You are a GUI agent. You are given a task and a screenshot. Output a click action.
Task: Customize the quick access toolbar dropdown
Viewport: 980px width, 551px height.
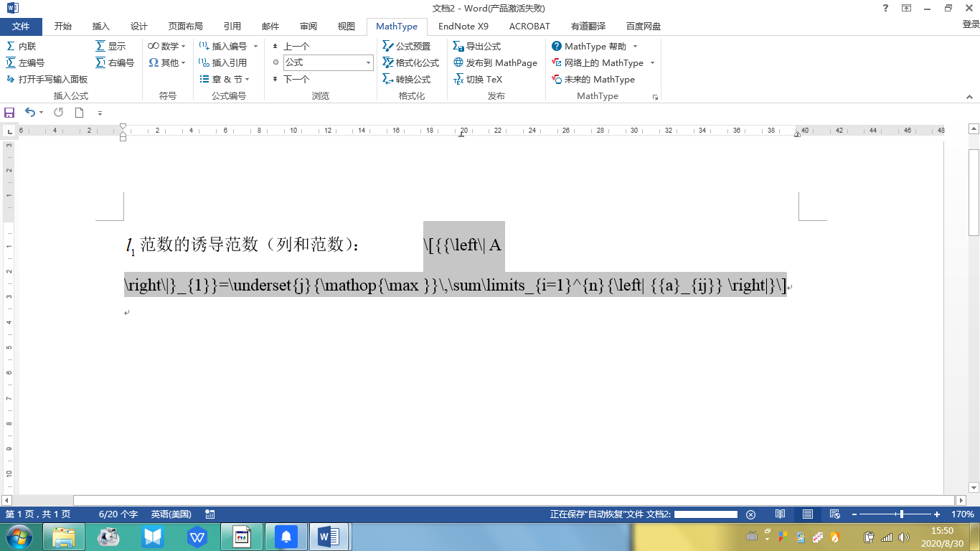click(x=100, y=113)
